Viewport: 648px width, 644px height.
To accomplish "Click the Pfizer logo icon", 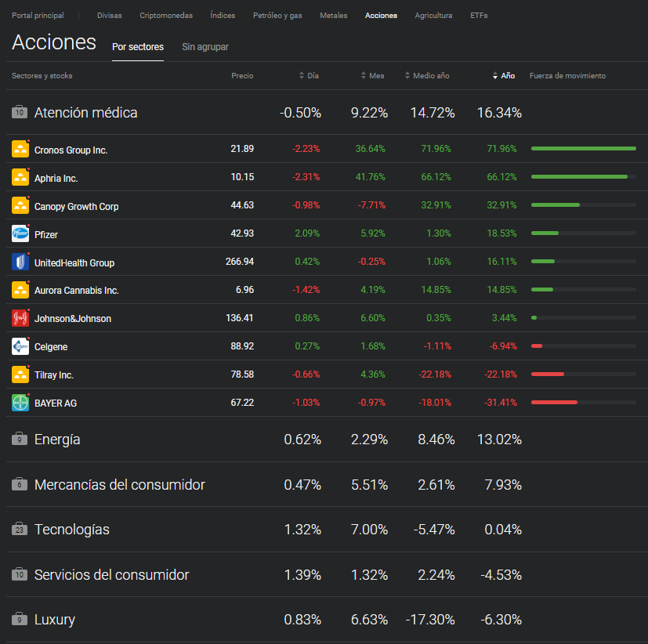I will pos(20,233).
